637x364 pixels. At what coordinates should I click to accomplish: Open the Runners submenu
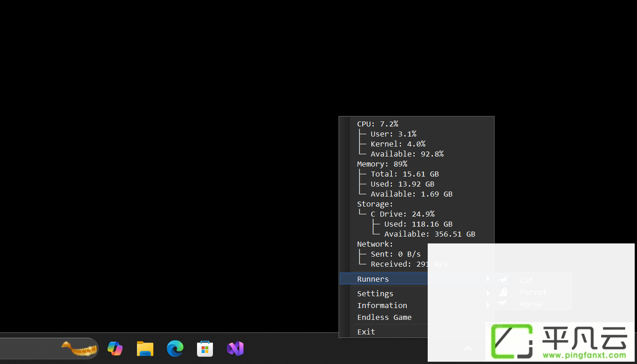(416, 279)
